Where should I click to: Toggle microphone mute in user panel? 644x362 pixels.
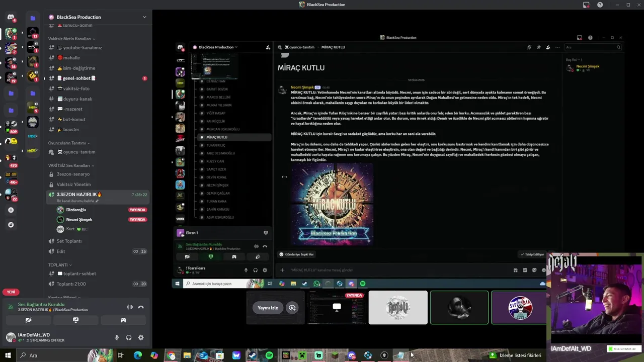(117, 338)
